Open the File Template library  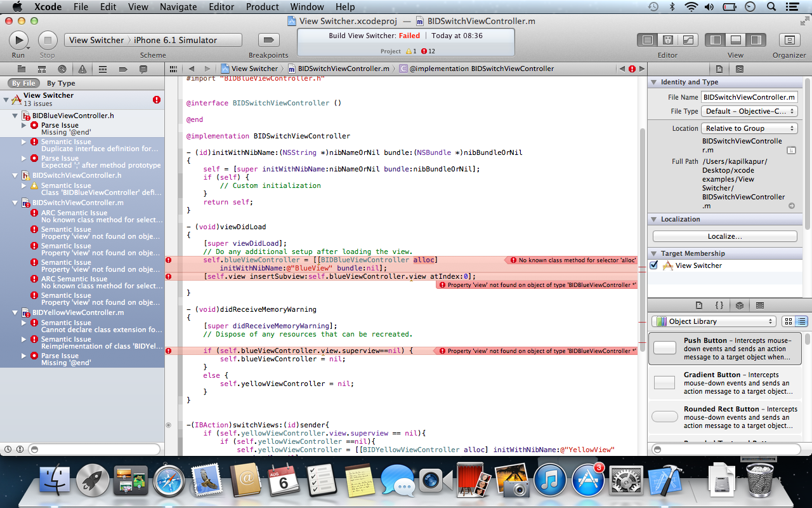point(699,305)
